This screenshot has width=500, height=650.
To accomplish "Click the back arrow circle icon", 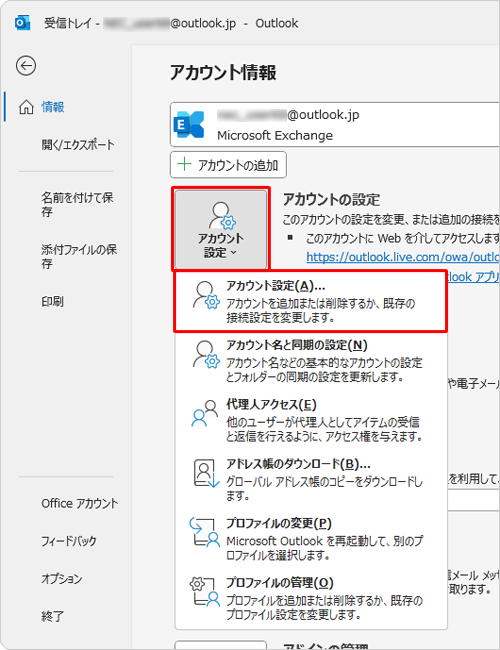I will point(26,65).
